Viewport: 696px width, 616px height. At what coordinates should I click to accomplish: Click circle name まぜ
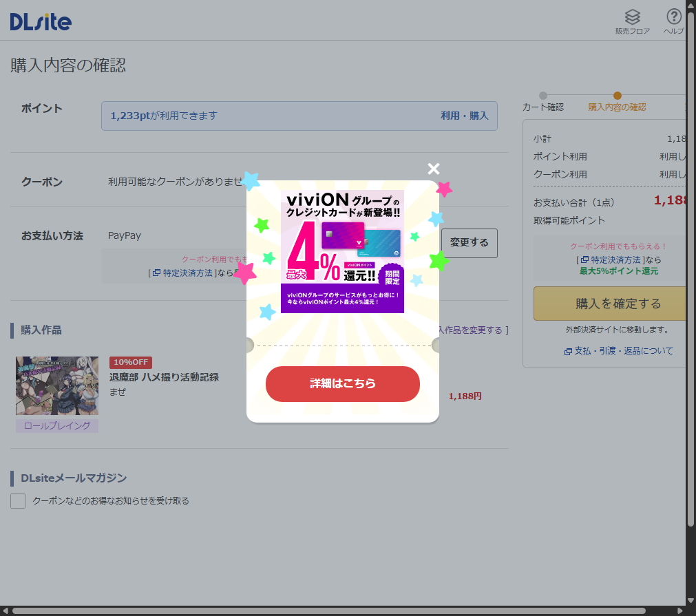coord(118,392)
